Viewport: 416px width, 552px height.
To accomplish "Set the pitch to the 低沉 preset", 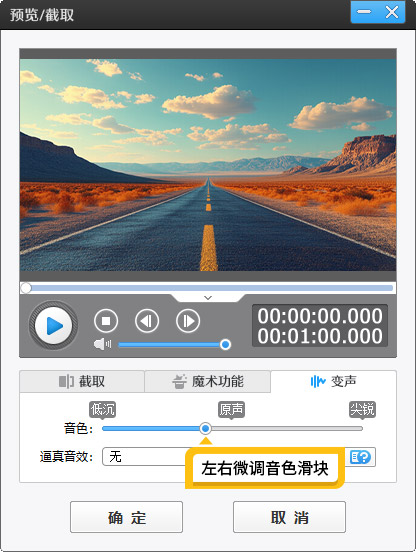I will pyautogui.click(x=102, y=409).
